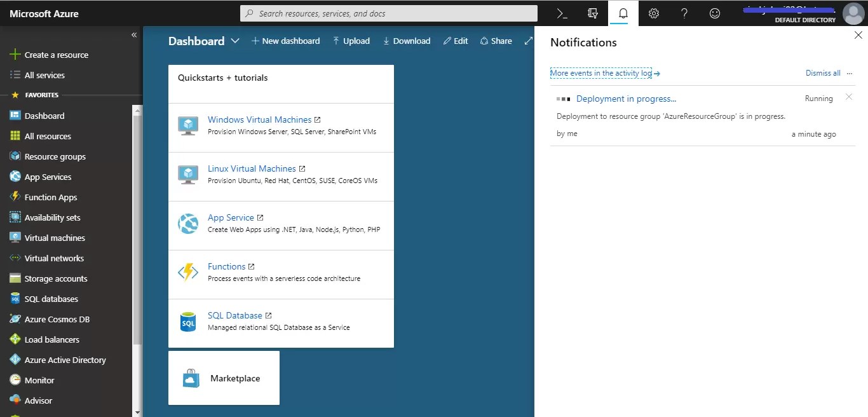Screen dimensions: 868x417
Task: Click Share dashboard button
Action: 496,41
